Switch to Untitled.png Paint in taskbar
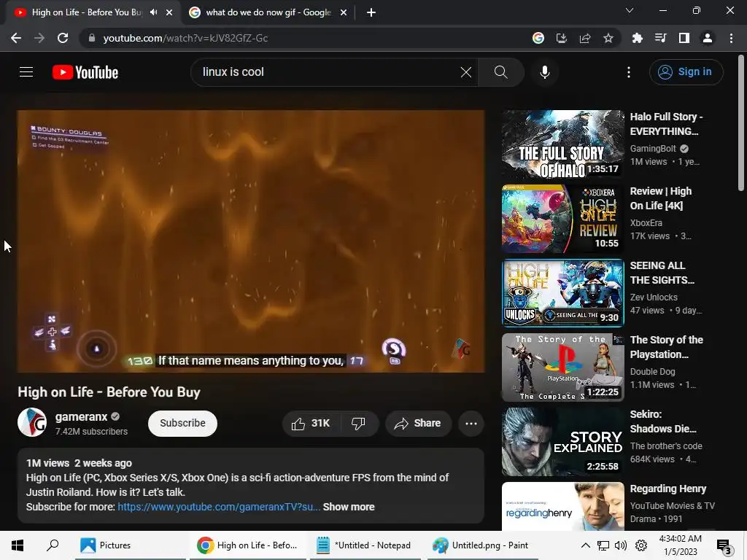The width and height of the screenshot is (747, 560). pyautogui.click(x=481, y=545)
